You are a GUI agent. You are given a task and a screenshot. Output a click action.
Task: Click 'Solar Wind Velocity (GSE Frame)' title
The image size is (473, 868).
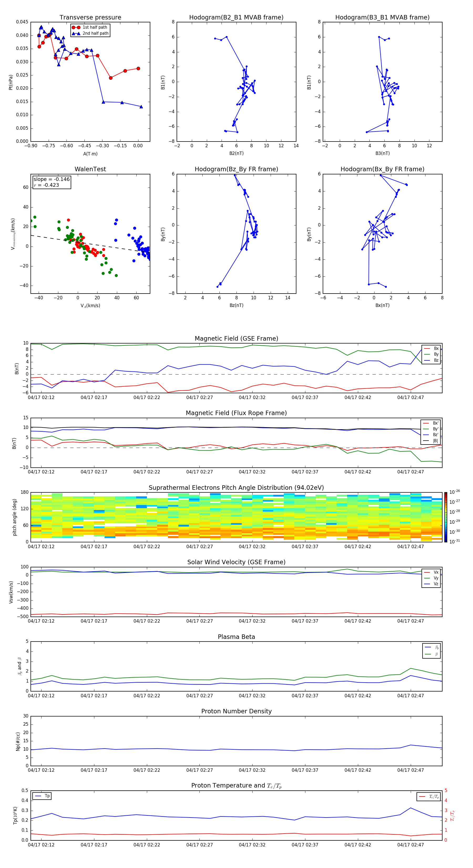pyautogui.click(x=236, y=562)
